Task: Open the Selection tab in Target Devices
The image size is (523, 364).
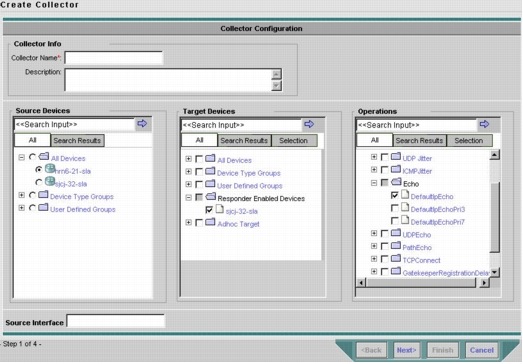Action: point(294,140)
